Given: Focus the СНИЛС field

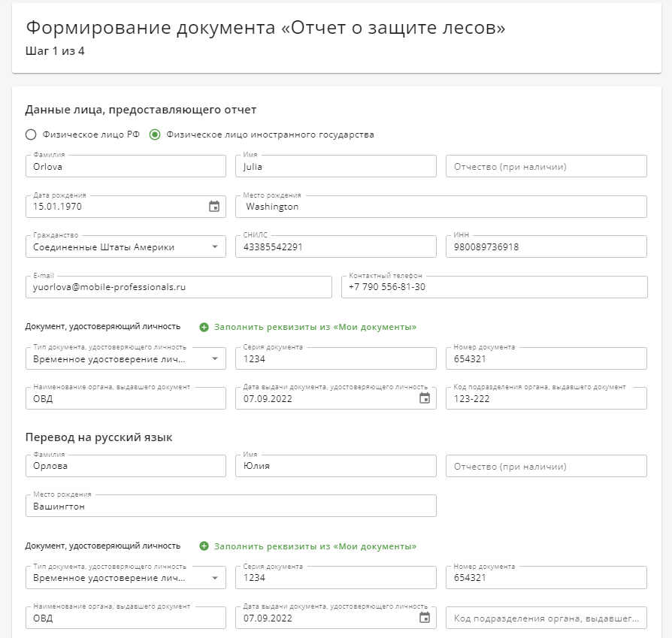Looking at the screenshot, I should pos(335,246).
